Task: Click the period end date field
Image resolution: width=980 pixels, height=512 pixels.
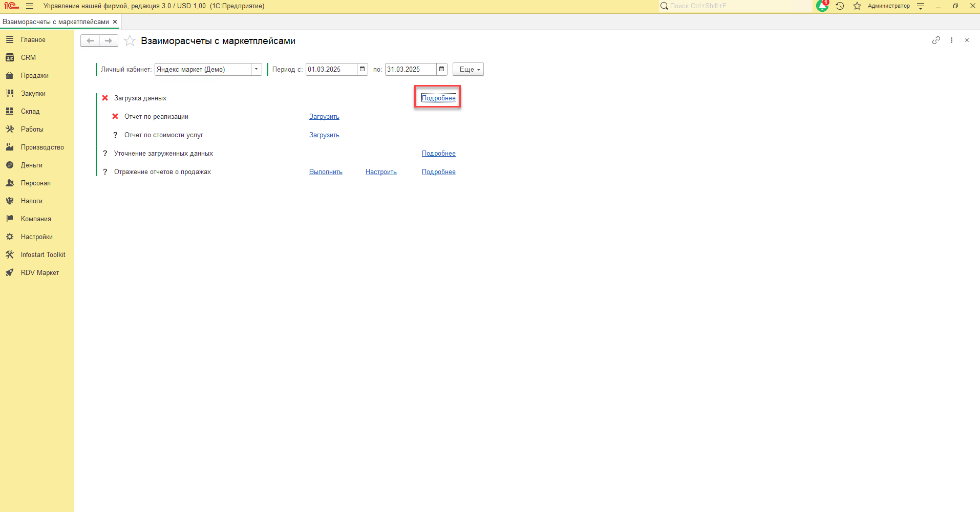Action: click(x=411, y=70)
